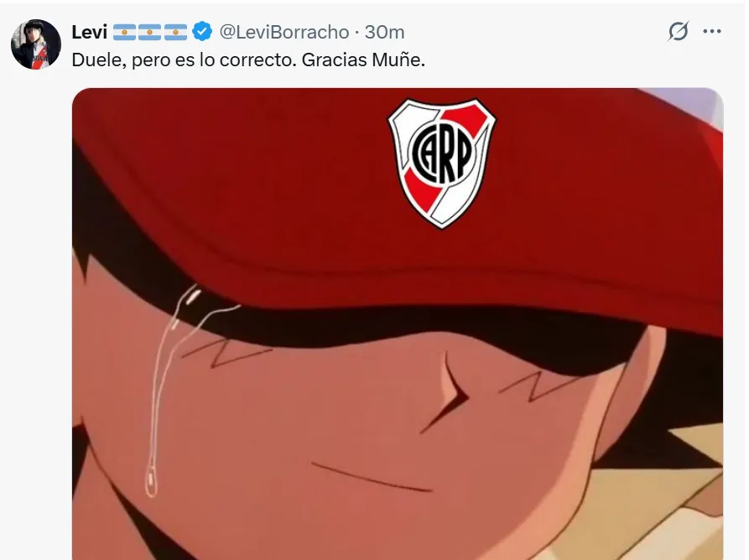Click the middle Argentina flag emoji

[x=149, y=33]
